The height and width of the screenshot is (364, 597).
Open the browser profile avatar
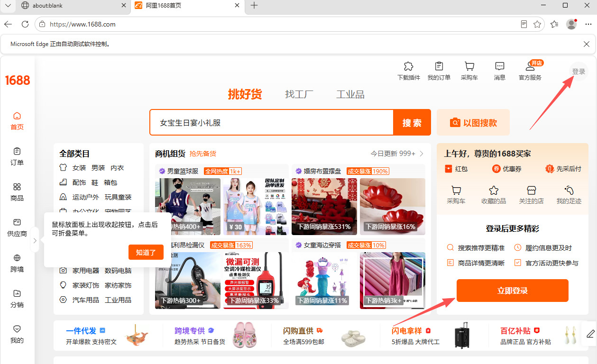tap(571, 24)
